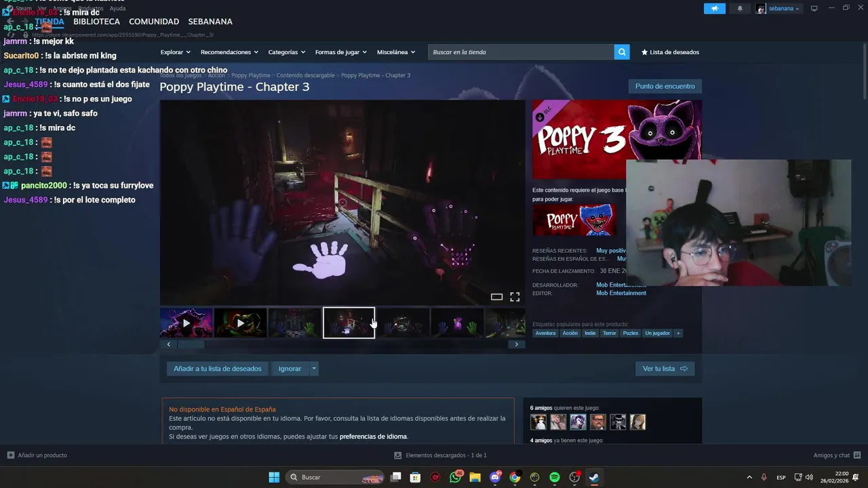The height and width of the screenshot is (488, 868).
Task: Open Poppy Playtime base game image
Action: coord(574,220)
